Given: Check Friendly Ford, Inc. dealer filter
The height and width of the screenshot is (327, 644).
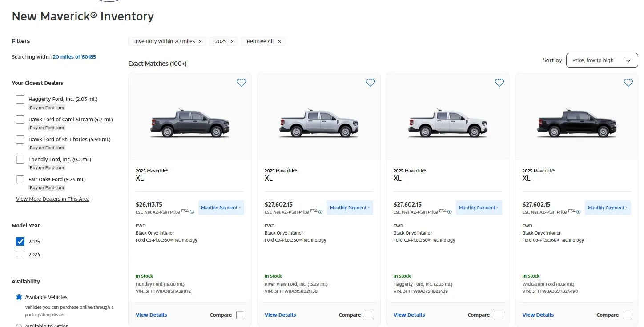Looking at the screenshot, I should (20, 159).
